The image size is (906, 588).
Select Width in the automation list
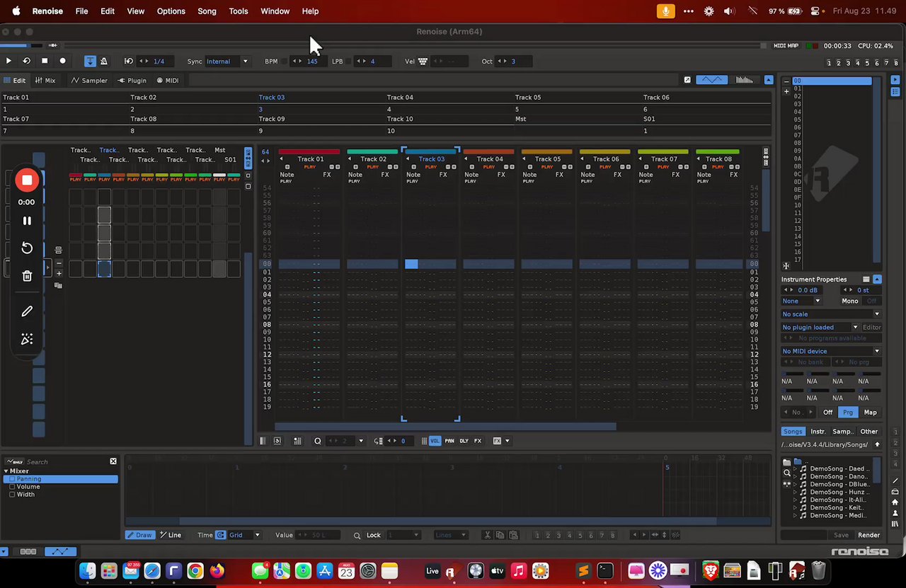[x=25, y=495]
